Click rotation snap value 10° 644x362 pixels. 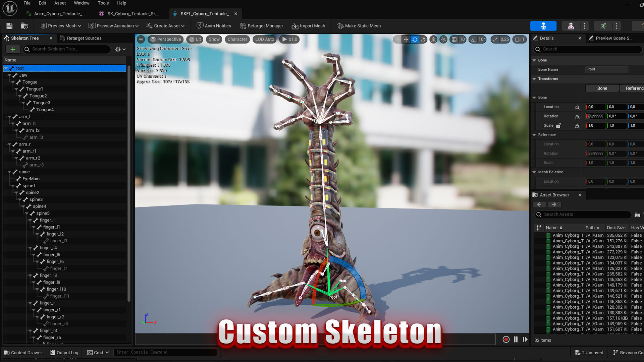coord(482,39)
